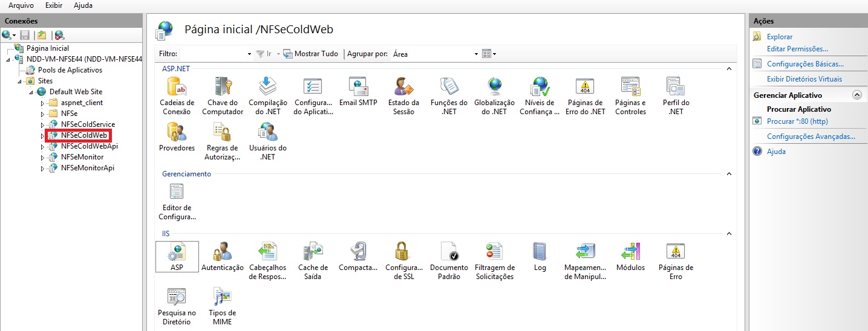Open the Autenticação feature icon

(223, 251)
